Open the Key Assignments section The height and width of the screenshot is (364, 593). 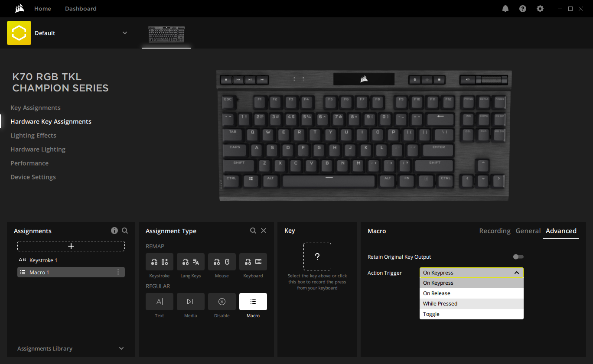click(x=36, y=108)
